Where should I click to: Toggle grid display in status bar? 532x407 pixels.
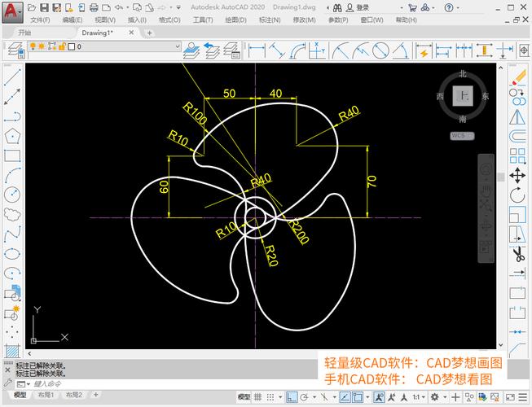[258, 397]
